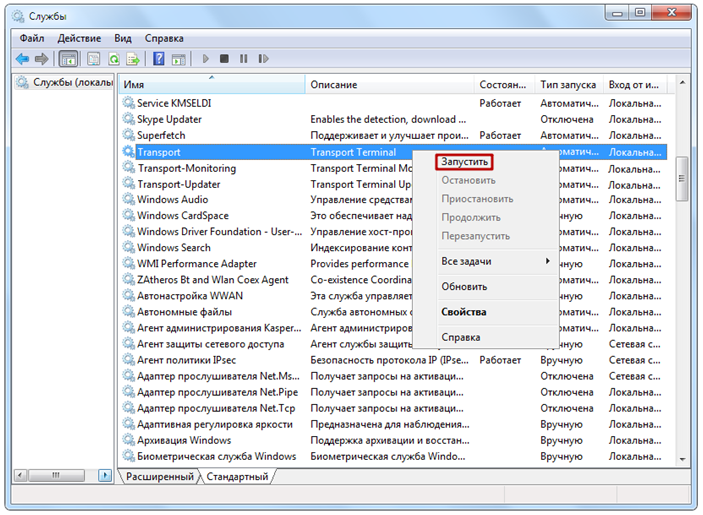Switch to the 'Расширенный' tab
The height and width of the screenshot is (515, 703).
pos(160,477)
